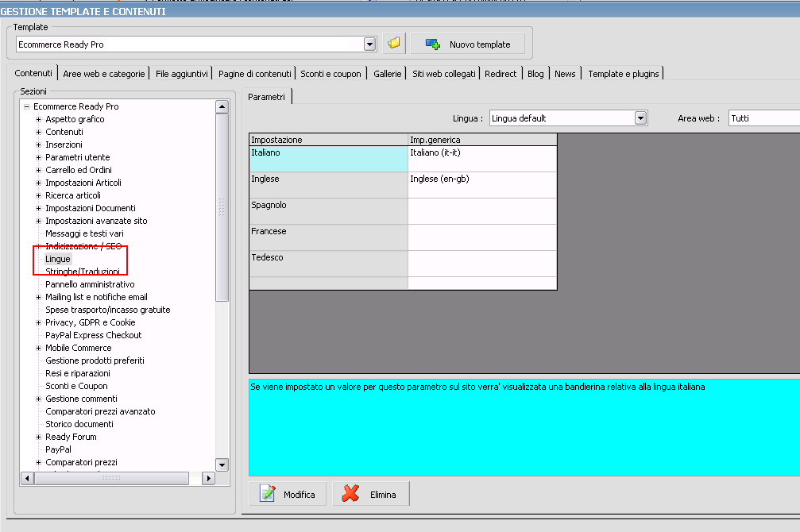Open the Sconti e coupon tab
Viewport: 800px width, 532px height.
(330, 74)
